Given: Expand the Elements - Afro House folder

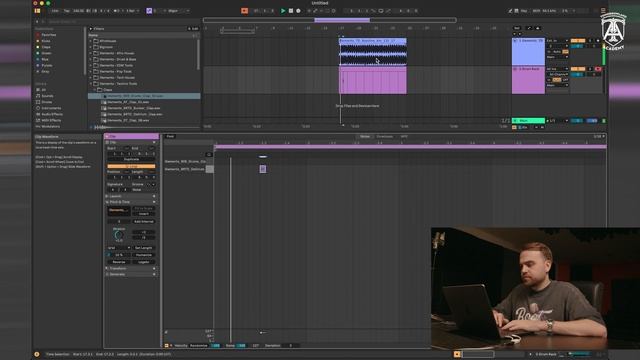Looking at the screenshot, I should pyautogui.click(x=91, y=53).
